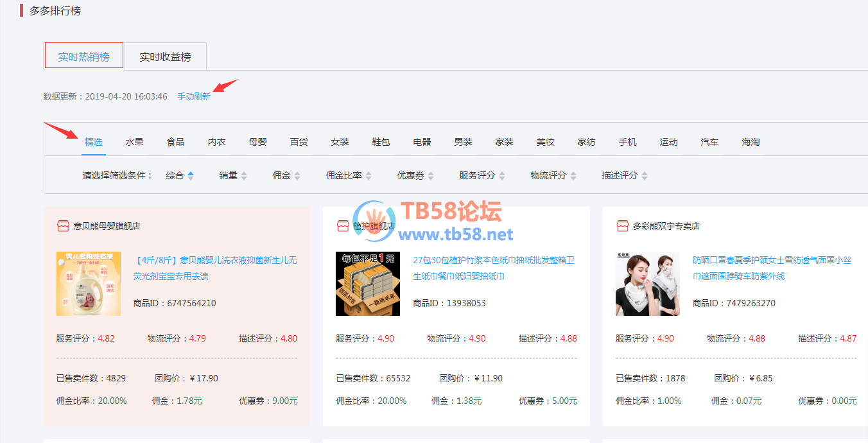Click the store icon beside 意贝熊母婴旗舰店

[x=62, y=226]
